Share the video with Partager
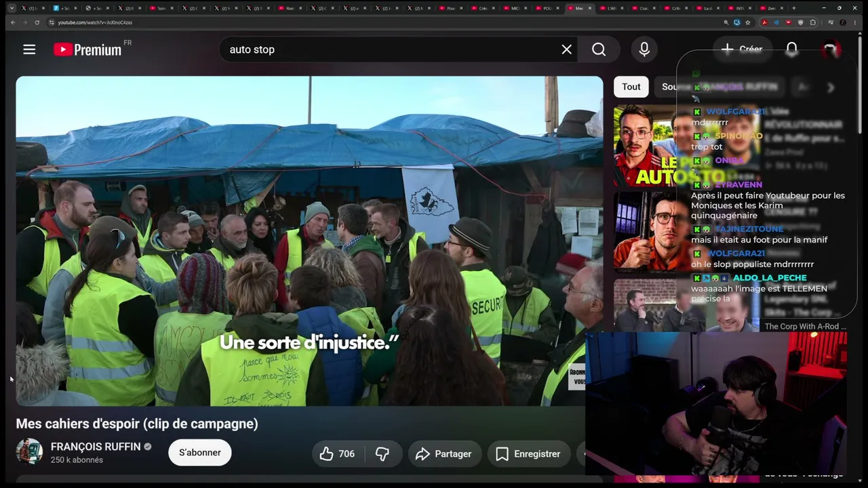This screenshot has width=868, height=488. point(445,453)
